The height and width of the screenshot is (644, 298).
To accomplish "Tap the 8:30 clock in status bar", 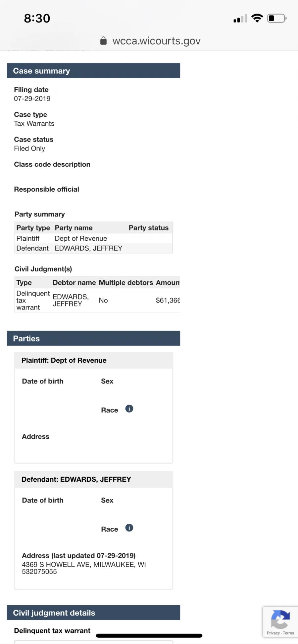I will (37, 19).
